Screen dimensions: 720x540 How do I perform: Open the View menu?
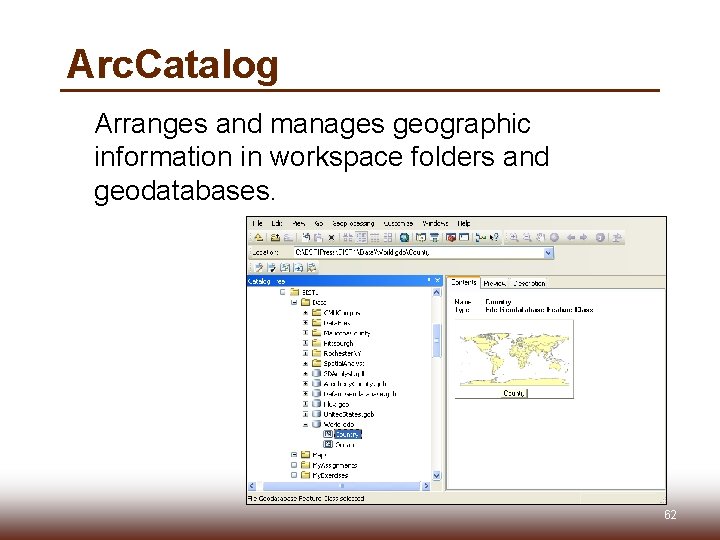(x=298, y=224)
